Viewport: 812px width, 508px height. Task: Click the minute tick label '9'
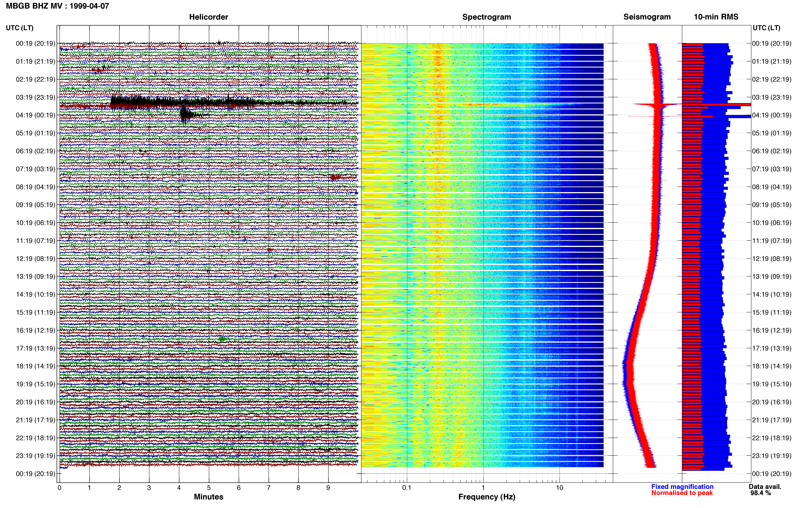pyautogui.click(x=328, y=488)
